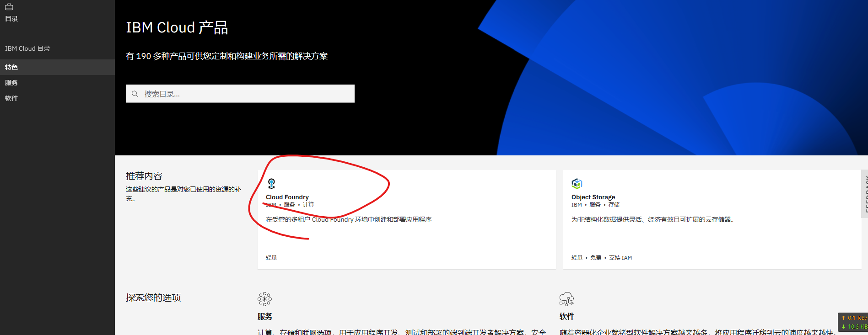Click the Cloud Foundry product icon
This screenshot has width=868, height=335.
(x=271, y=184)
